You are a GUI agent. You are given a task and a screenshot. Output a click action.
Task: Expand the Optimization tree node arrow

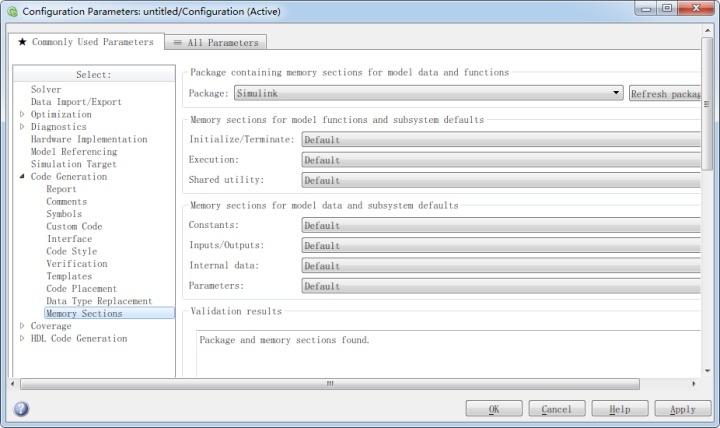(x=22, y=114)
